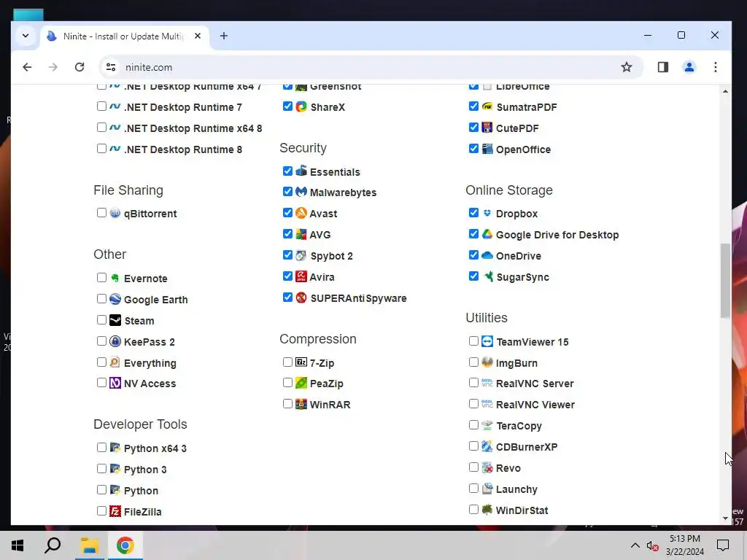Check the Steam checkbox
The height and width of the screenshot is (560, 747).
[101, 319]
